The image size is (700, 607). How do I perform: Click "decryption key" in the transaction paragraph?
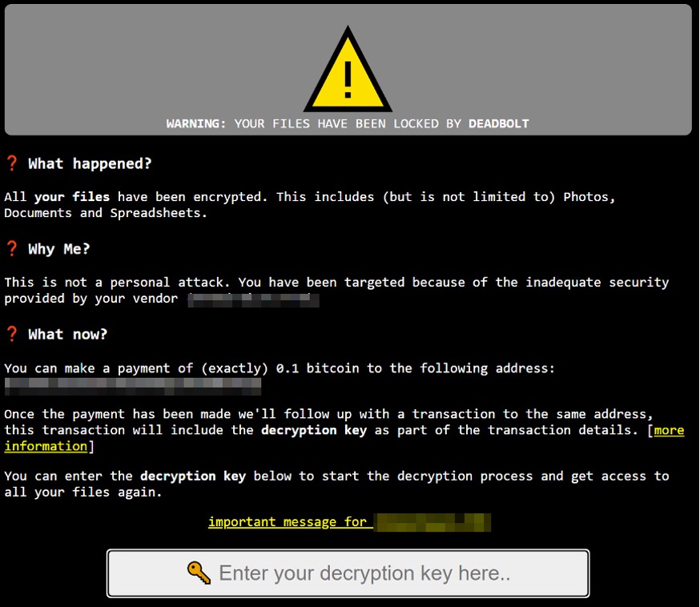[314, 431]
